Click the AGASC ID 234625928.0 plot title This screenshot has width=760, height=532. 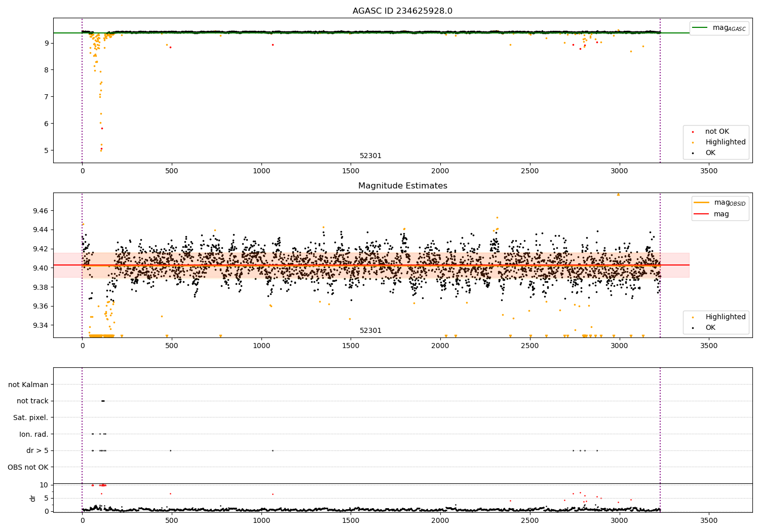[x=402, y=11]
